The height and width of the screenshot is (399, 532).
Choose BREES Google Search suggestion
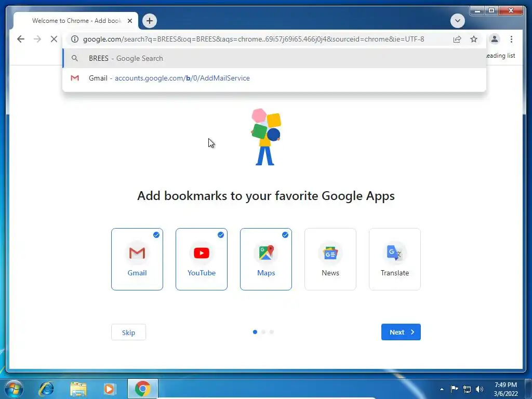[x=274, y=58]
